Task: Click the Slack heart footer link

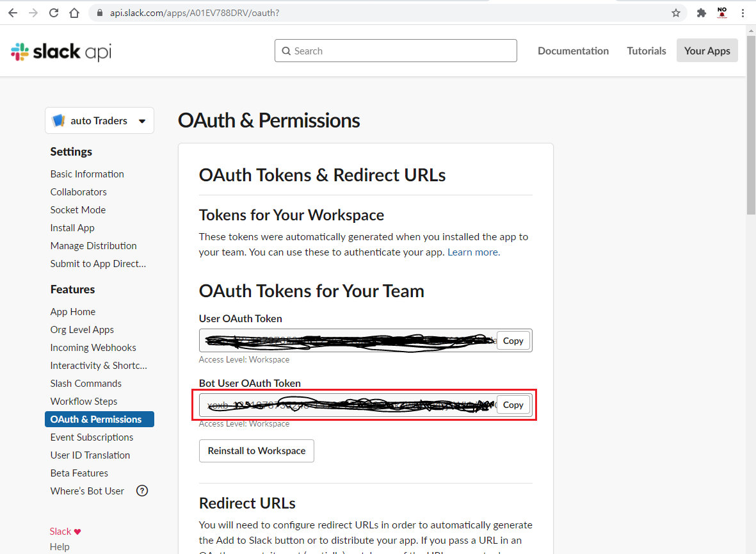Action: point(65,532)
